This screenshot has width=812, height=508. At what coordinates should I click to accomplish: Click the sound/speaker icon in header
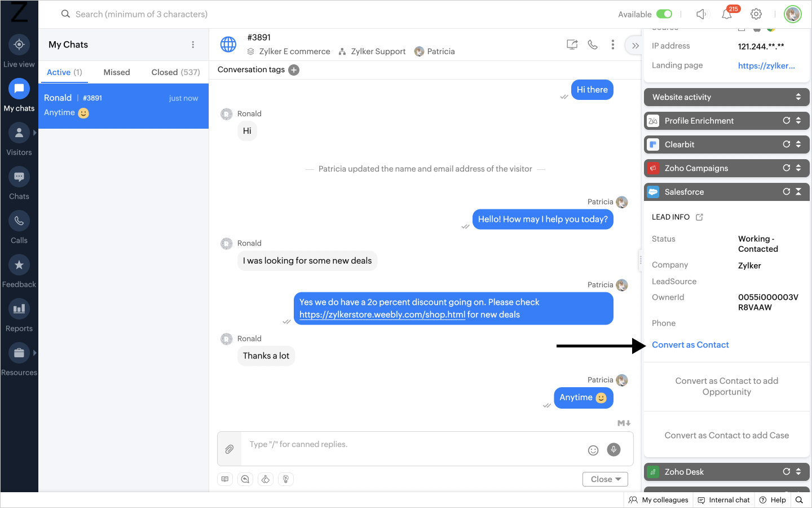tap(701, 14)
